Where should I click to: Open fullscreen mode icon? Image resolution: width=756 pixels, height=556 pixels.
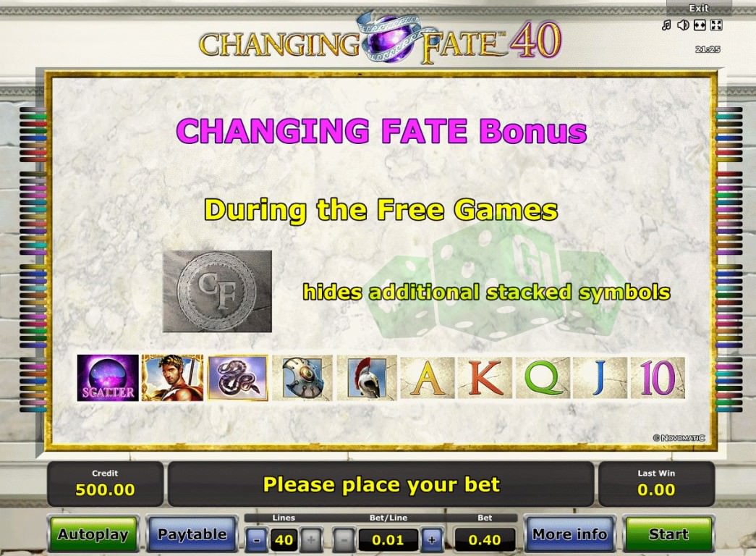click(x=716, y=25)
